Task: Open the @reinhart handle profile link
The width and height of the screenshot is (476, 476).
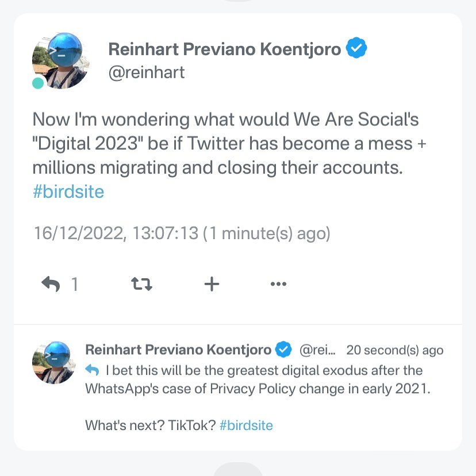Action: click(x=147, y=72)
